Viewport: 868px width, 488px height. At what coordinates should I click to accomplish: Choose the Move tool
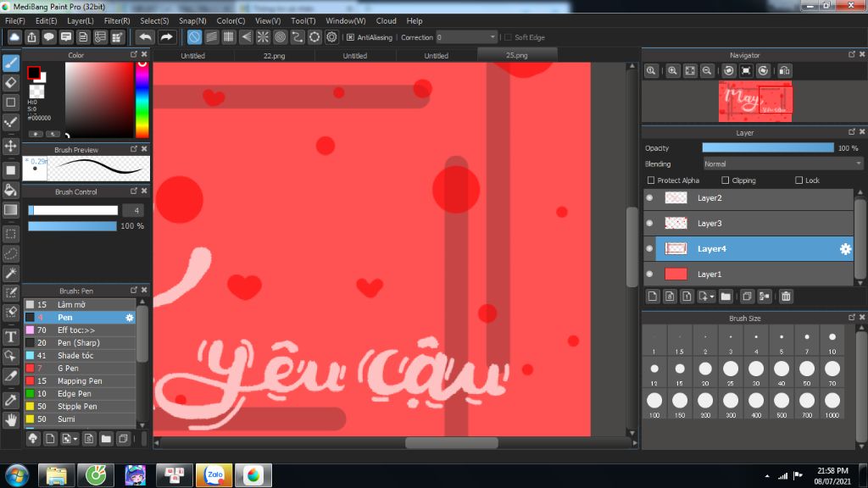[10, 146]
